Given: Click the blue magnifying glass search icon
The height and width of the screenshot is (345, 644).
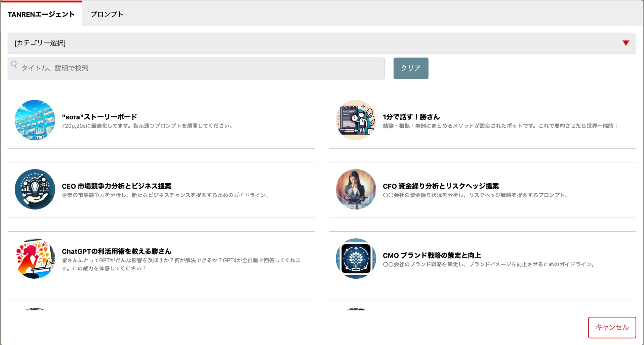Looking at the screenshot, I should tap(14, 64).
